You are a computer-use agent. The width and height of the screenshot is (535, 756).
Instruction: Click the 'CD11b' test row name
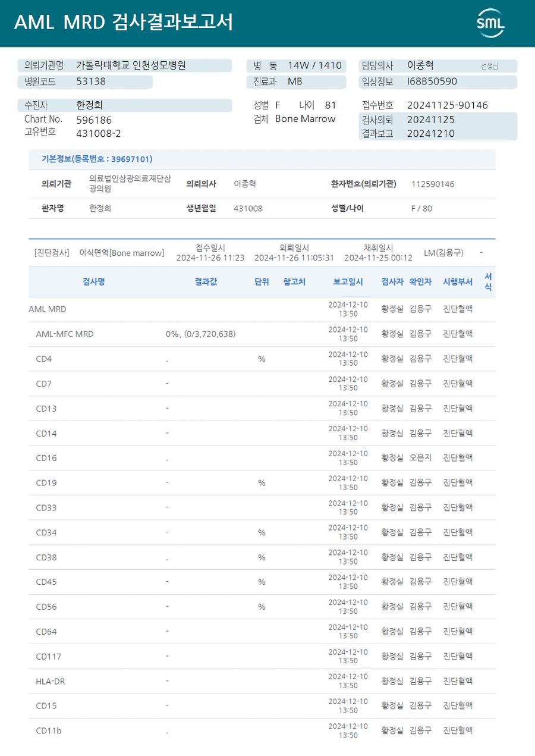click(x=49, y=731)
